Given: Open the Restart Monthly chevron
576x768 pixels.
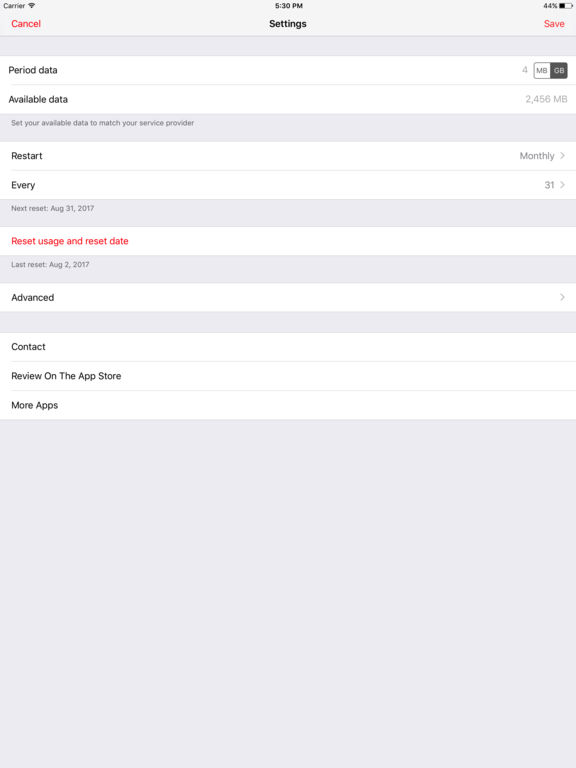Looking at the screenshot, I should point(562,156).
